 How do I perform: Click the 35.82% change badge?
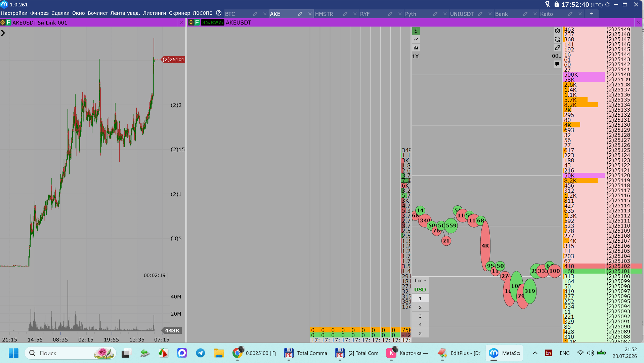pos(212,23)
